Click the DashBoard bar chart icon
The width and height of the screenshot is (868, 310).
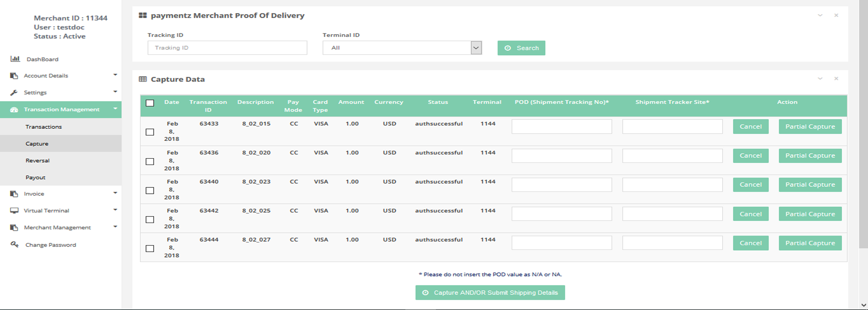coord(15,59)
